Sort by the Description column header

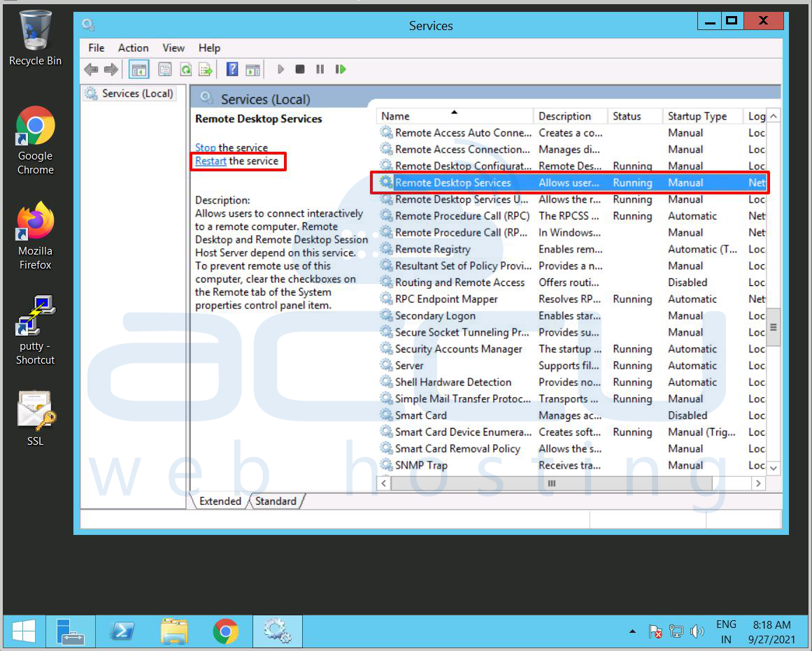570,116
